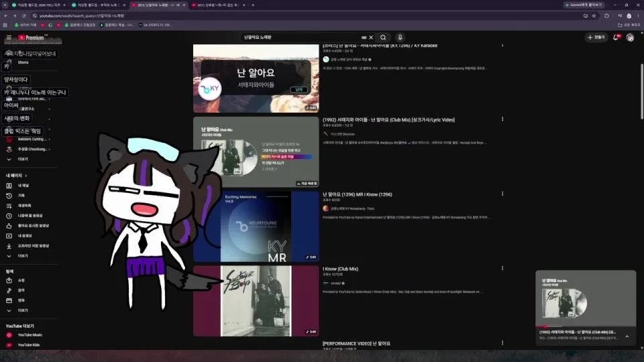Open 'I Know (Club Mix)' video title
Image resolution: width=644 pixels, height=362 pixels.
coord(341,269)
